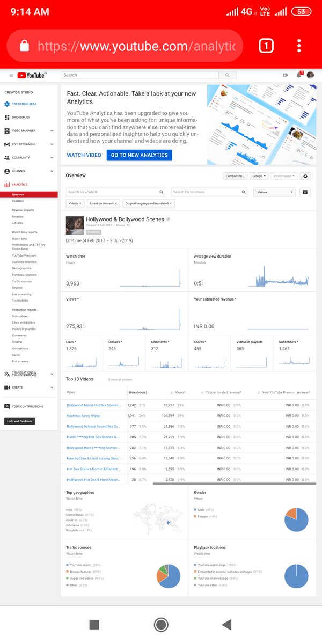Image resolution: width=322 pixels, height=644 pixels.
Task: Open Original language and translated dropdown
Action: point(149,203)
